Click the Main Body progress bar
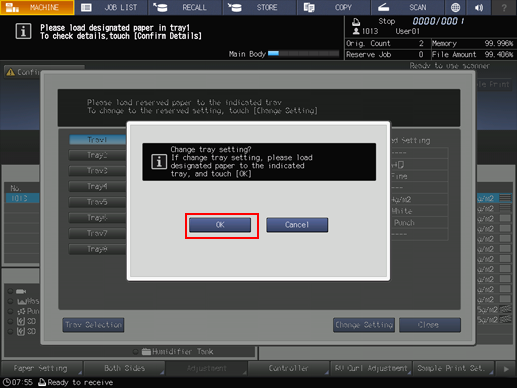This screenshot has height=388, width=517. 303,53
